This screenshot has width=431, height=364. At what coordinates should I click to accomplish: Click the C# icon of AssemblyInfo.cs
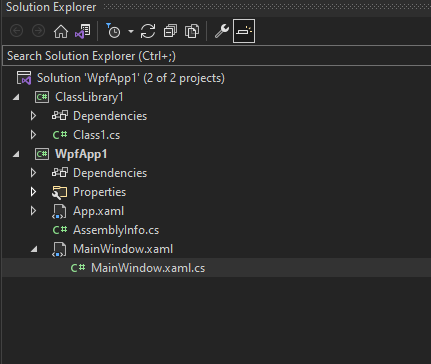(x=60, y=230)
